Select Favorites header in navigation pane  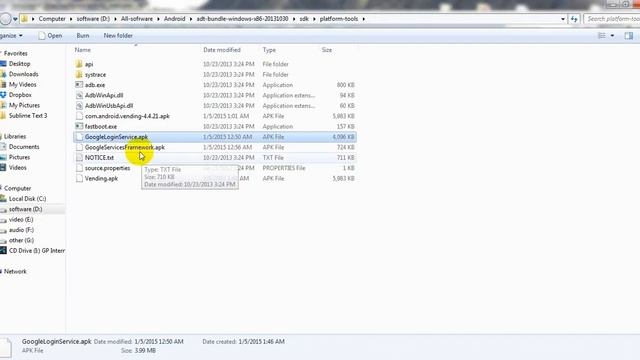[16, 53]
